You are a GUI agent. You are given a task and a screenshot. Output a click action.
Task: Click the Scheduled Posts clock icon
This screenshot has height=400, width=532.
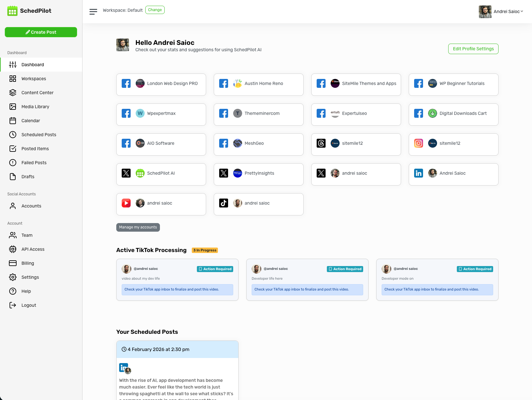point(13,135)
